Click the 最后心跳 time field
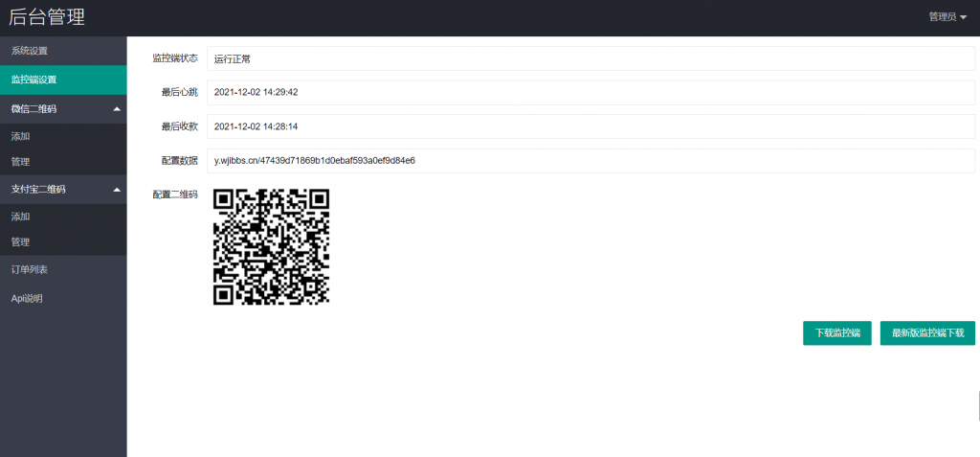 pyautogui.click(x=590, y=93)
